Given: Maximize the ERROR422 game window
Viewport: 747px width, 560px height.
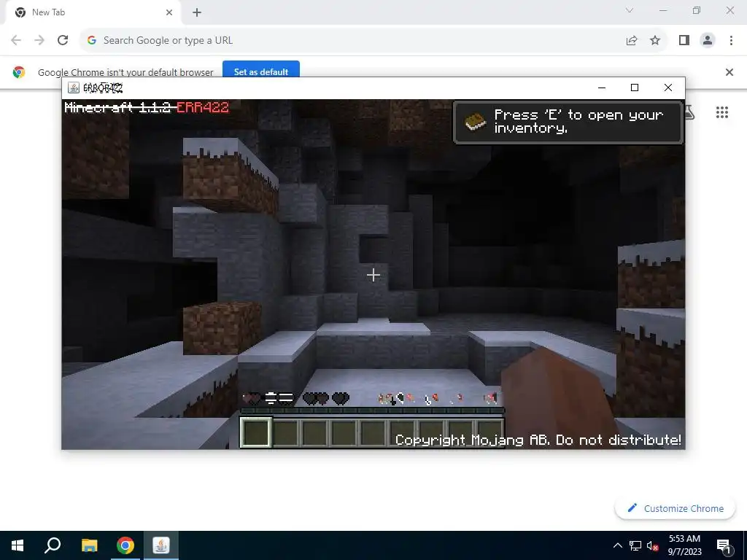Looking at the screenshot, I should 635,87.
